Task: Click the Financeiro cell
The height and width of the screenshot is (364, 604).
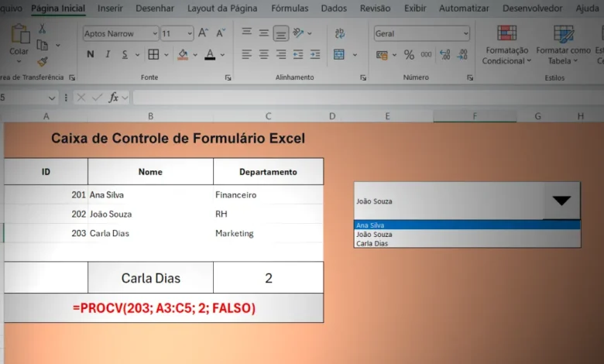Action: point(268,194)
